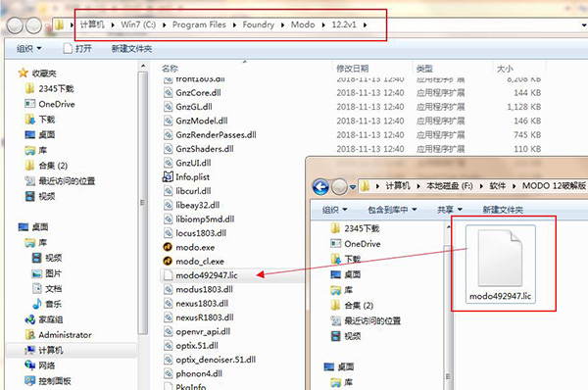Select 计算机 in the left navigation tree
The height and width of the screenshot is (390, 588).
point(44,350)
